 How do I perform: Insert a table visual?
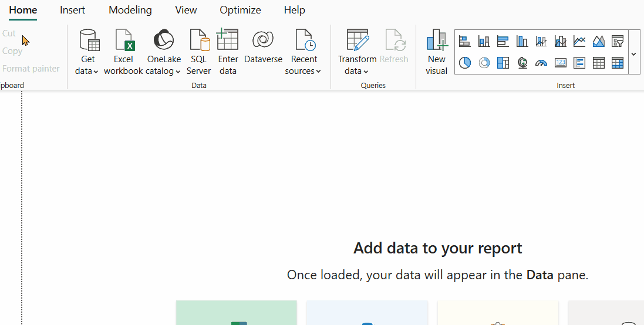(598, 63)
